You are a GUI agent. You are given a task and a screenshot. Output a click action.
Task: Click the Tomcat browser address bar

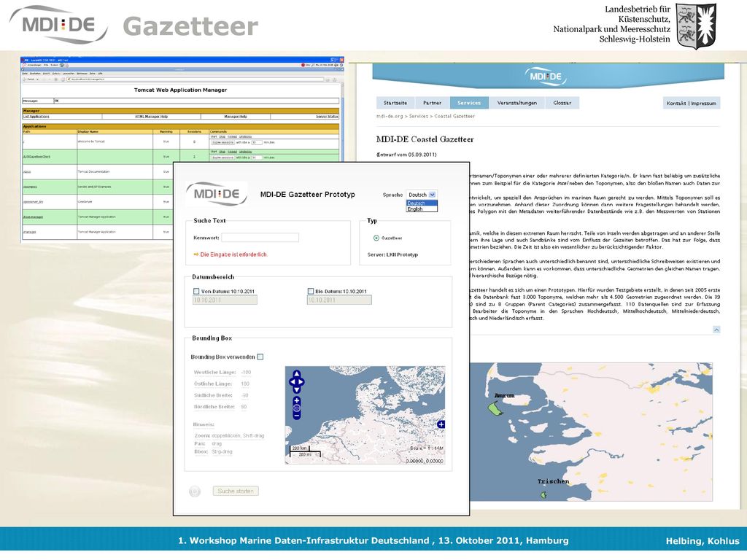(x=194, y=79)
